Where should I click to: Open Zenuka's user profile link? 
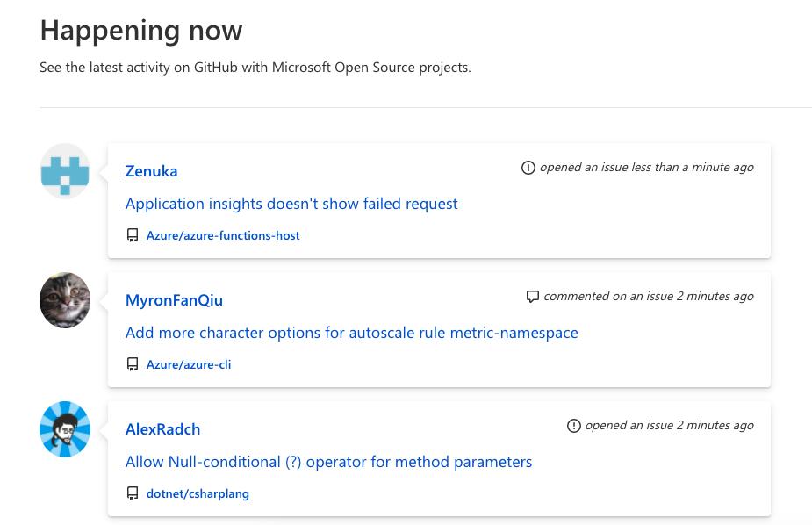(151, 171)
